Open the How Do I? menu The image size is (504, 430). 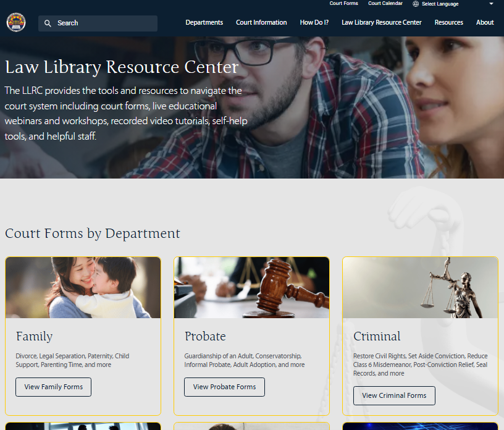(314, 22)
